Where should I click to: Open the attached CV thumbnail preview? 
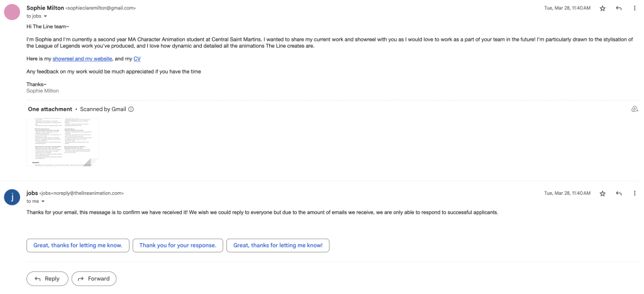point(62,142)
